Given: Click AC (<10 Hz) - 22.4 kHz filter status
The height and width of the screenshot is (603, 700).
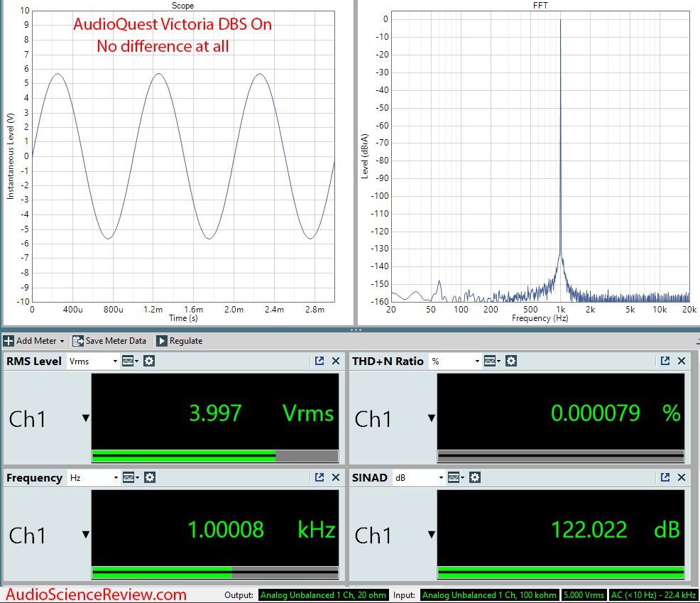Looking at the screenshot, I should [x=654, y=595].
